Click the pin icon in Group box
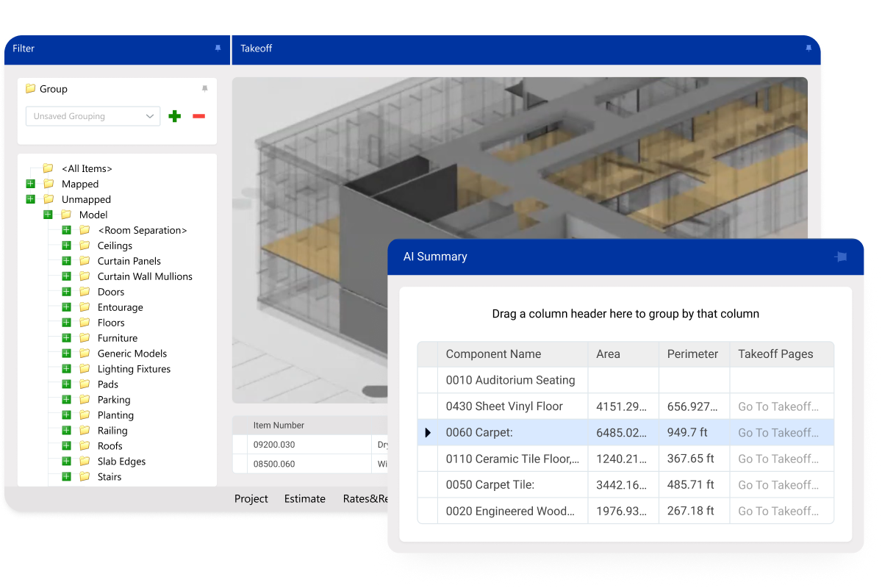The image size is (882, 588). (x=204, y=89)
